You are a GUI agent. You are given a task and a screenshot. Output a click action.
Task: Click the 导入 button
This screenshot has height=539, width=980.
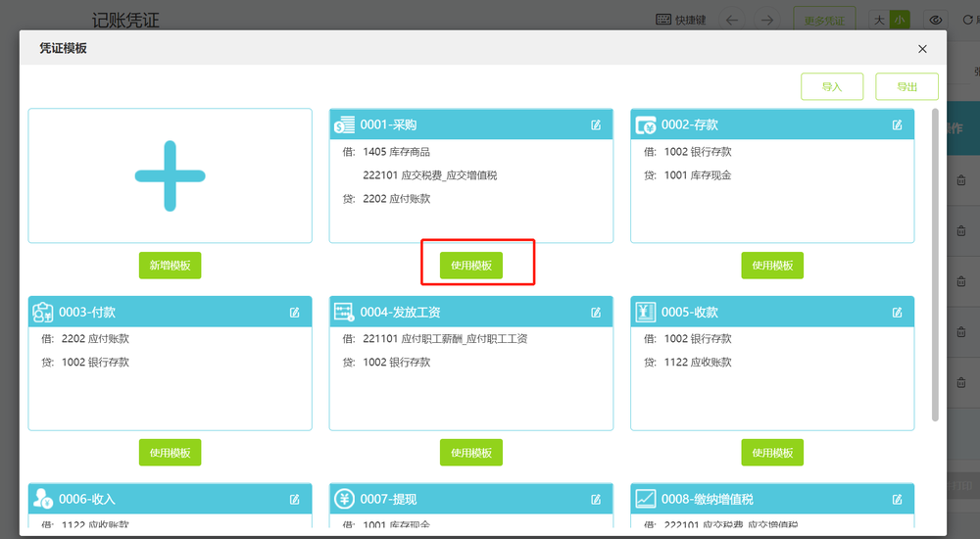coord(832,86)
